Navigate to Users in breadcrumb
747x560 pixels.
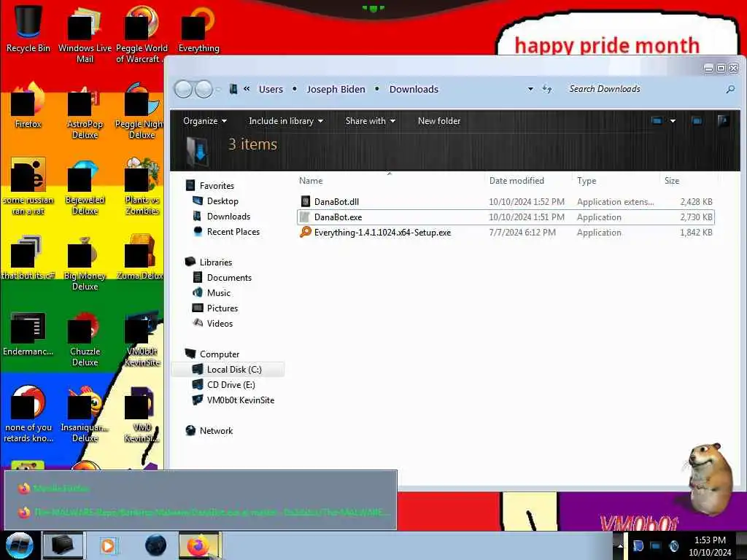click(x=271, y=89)
